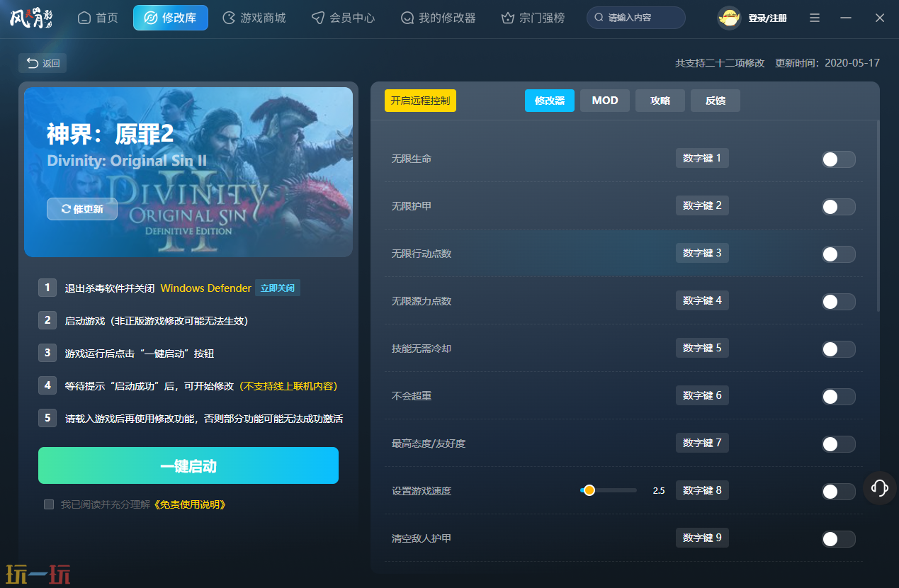Click Windows Defender yellow text
Screen dimensions: 899x588
(x=206, y=288)
